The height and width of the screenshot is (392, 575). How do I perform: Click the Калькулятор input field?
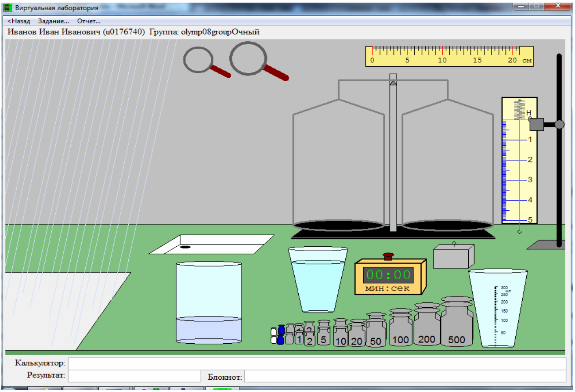coord(317,363)
